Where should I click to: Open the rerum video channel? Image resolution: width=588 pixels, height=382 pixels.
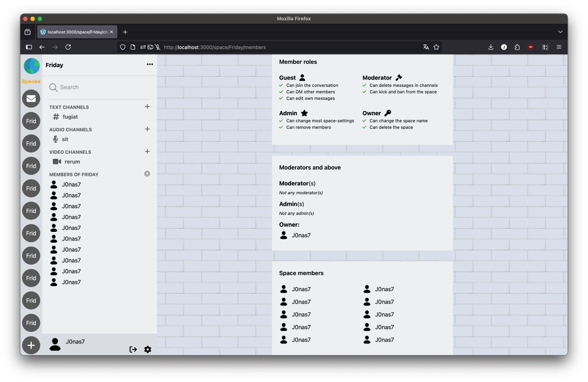point(72,162)
